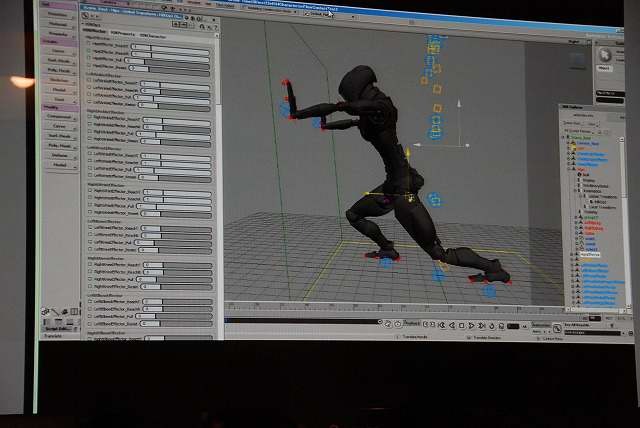
Task: Open the Text menu under Create
Action: (60, 99)
